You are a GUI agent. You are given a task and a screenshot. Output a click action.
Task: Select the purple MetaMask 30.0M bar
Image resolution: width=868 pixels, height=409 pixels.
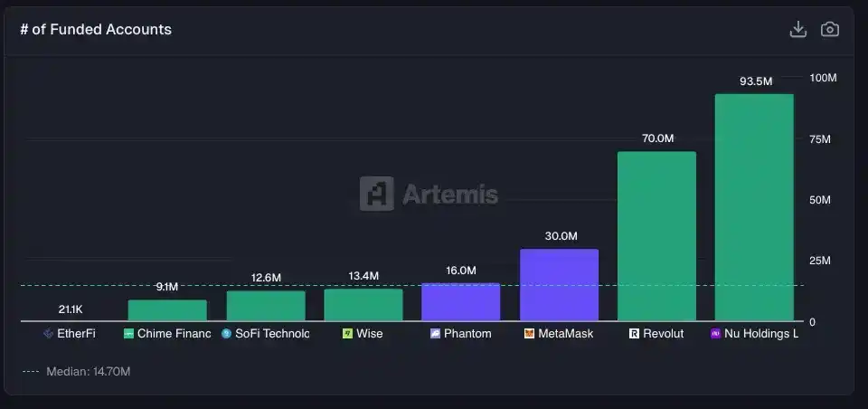[559, 285]
